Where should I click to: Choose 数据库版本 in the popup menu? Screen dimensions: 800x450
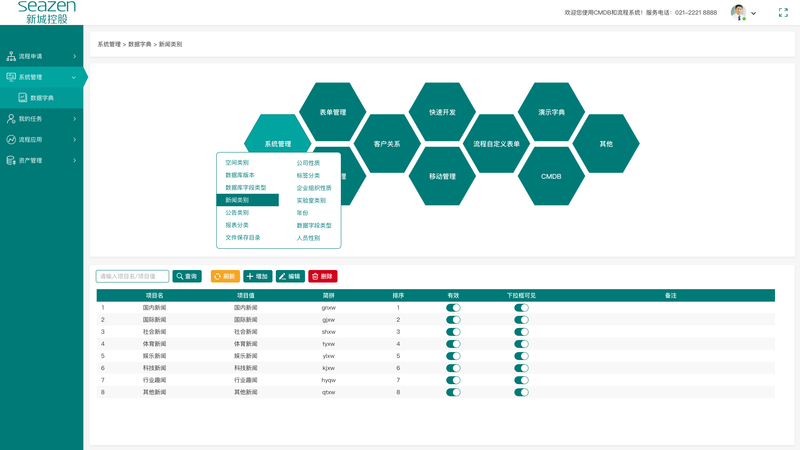click(x=240, y=175)
